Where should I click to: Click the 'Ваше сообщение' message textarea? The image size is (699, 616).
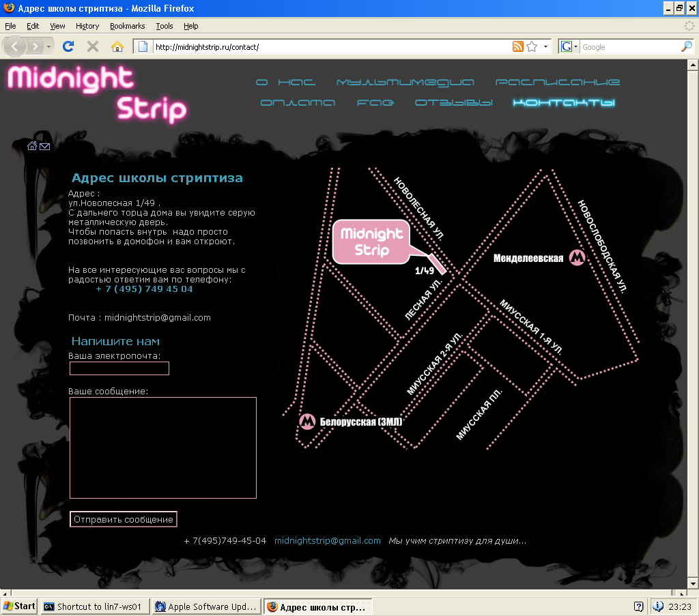[x=163, y=448]
